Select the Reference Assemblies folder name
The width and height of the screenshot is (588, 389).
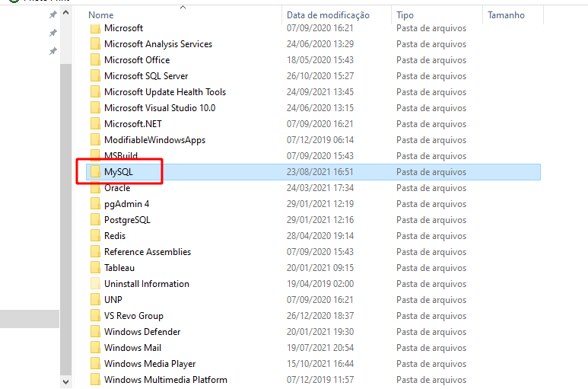coord(148,252)
